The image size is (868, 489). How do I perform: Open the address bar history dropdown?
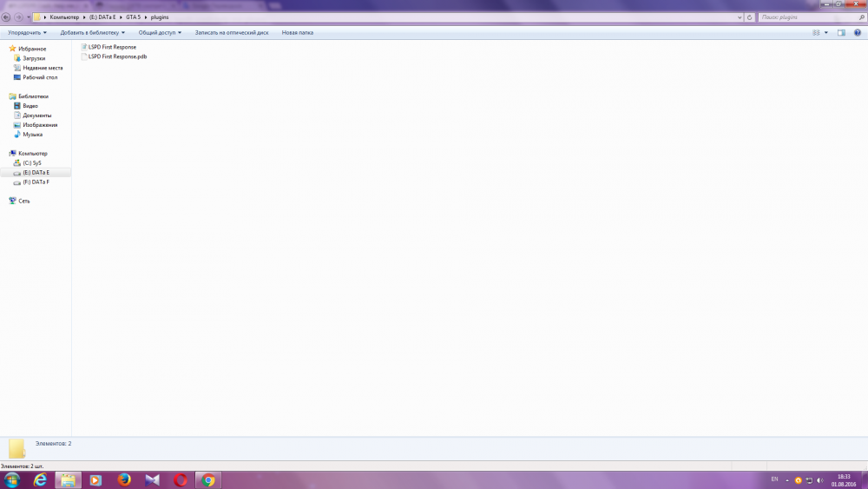click(x=740, y=17)
